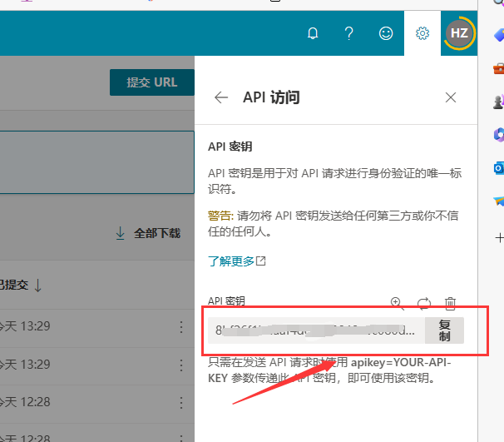
Task: Select first 今天 13:29 entry
Action: (x=25, y=326)
